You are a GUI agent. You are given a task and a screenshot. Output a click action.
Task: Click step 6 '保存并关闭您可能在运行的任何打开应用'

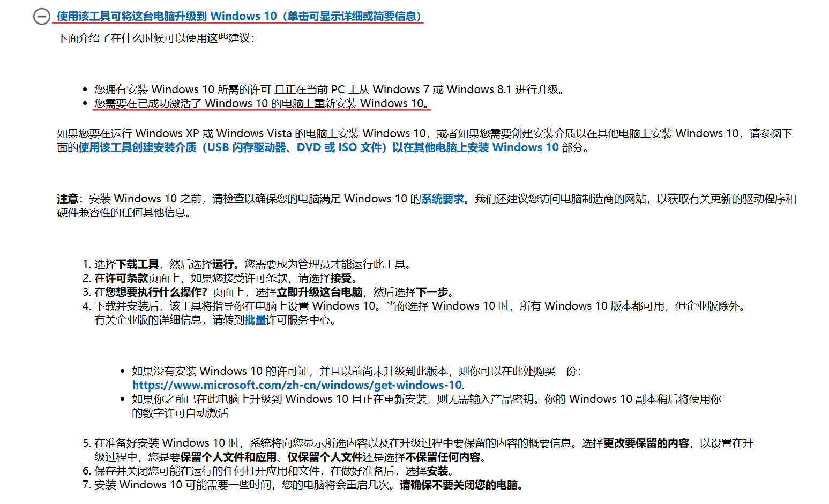click(x=275, y=471)
